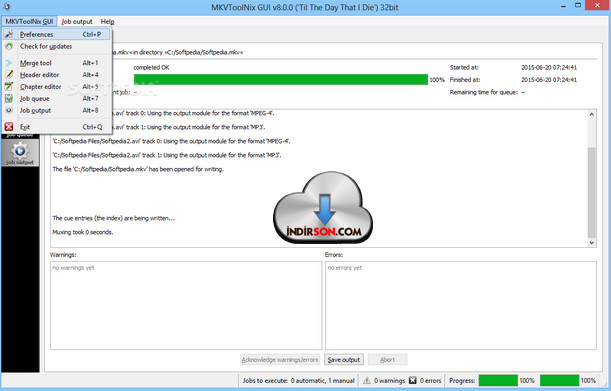Click the Header editor pencil icon

(x=9, y=74)
